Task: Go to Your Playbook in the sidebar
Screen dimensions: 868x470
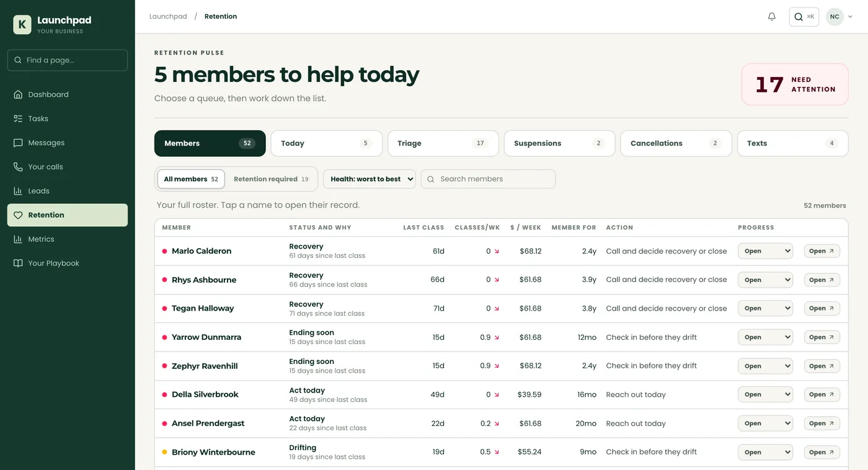Action: [68, 263]
